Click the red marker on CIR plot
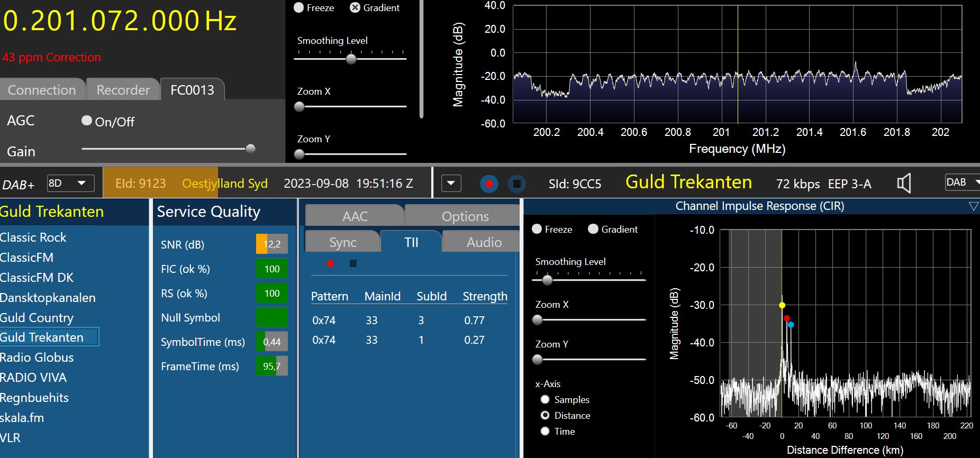The image size is (980, 458). pos(787,318)
